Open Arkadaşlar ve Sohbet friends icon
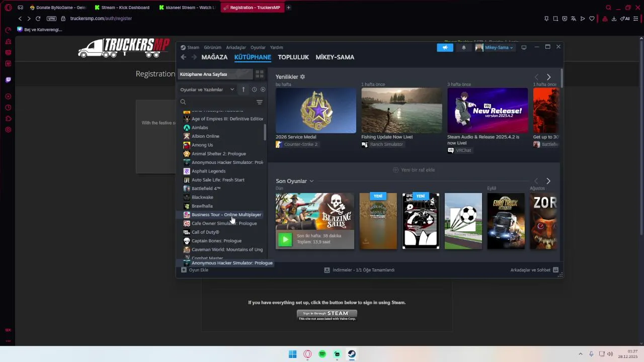Viewport: 644px width, 362px height. (x=556, y=270)
